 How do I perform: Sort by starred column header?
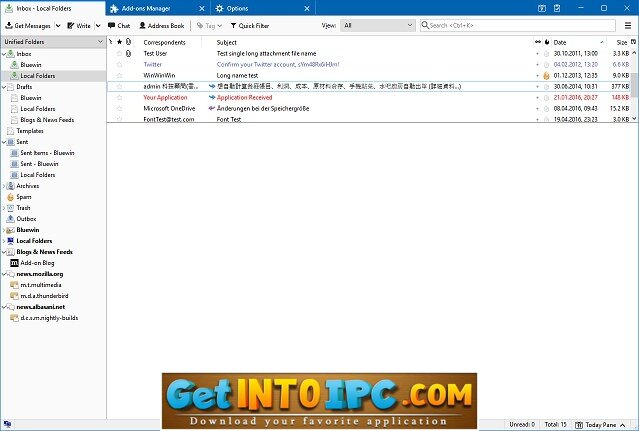point(119,42)
